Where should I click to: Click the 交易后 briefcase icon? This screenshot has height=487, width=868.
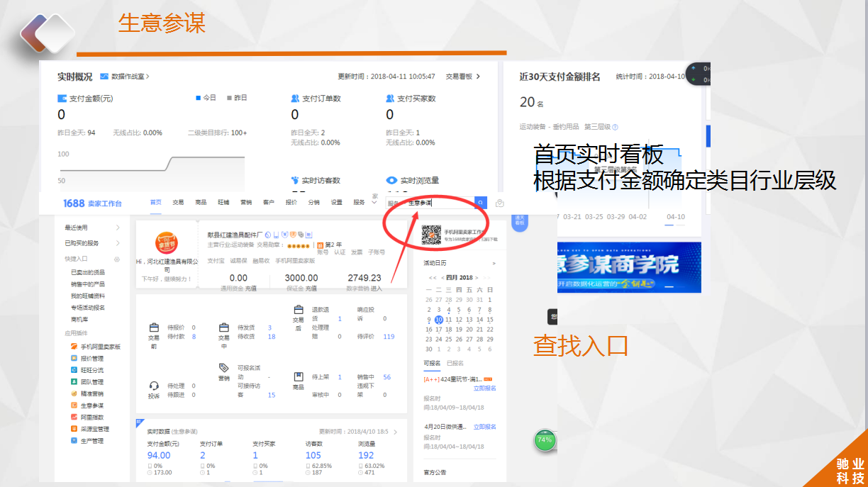point(299,310)
